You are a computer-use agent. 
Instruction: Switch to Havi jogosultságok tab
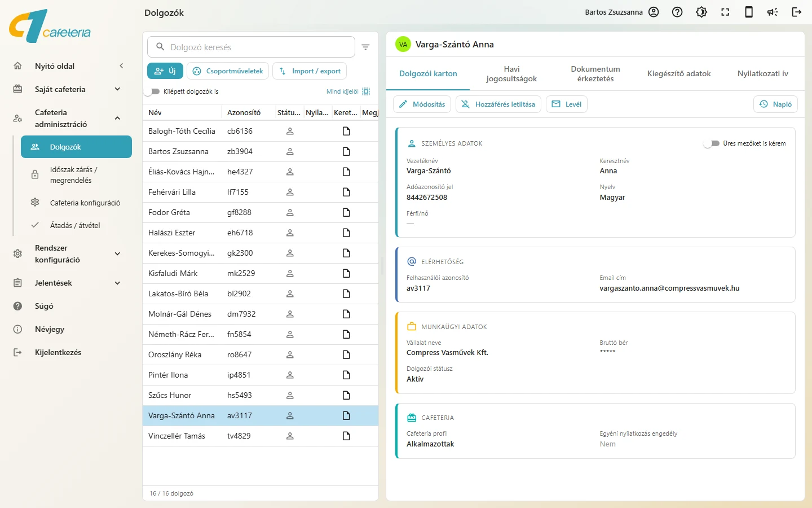(511, 74)
